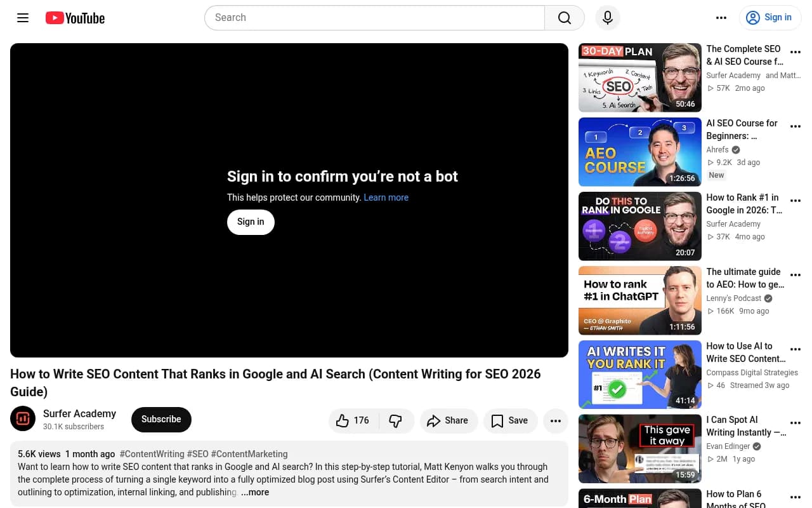Click Lenny's Podcast channel name

point(734,298)
